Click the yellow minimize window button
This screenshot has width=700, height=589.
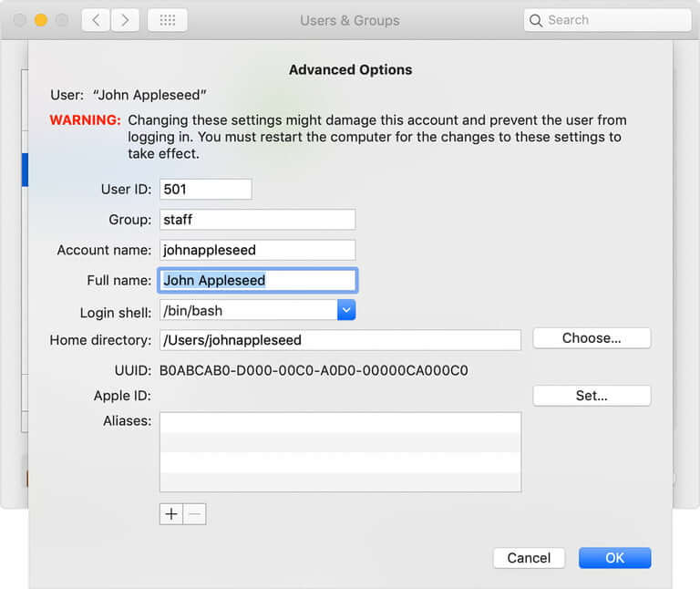pos(41,20)
